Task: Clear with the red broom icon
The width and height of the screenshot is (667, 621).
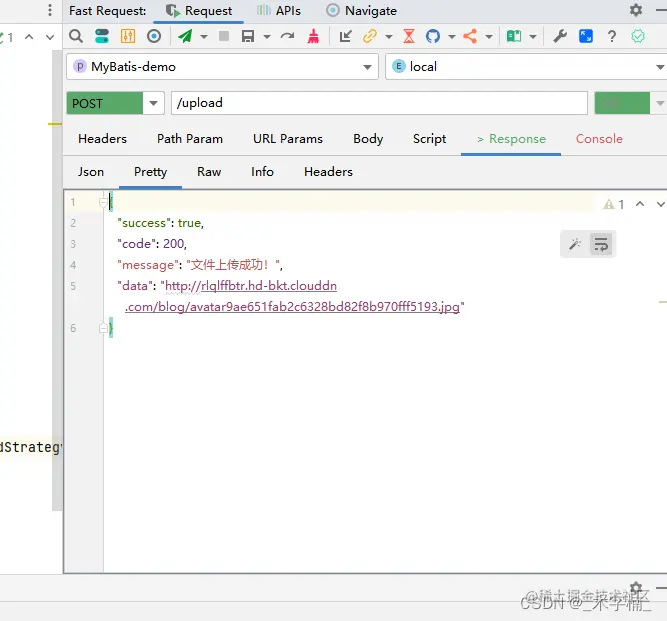Action: click(313, 36)
